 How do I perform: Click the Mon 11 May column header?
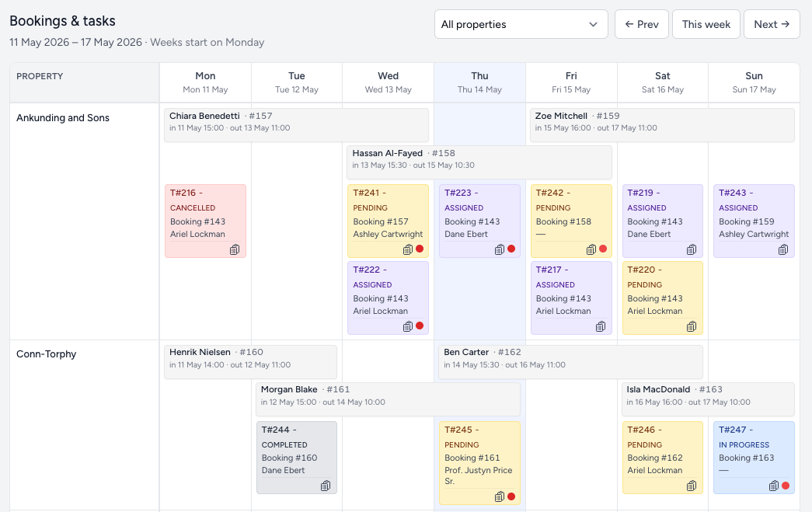coord(205,82)
